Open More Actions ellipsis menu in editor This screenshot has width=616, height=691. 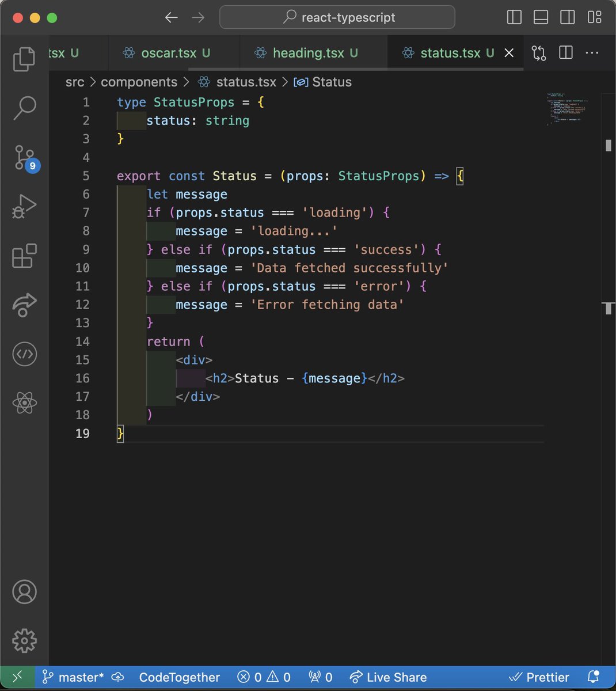click(592, 53)
